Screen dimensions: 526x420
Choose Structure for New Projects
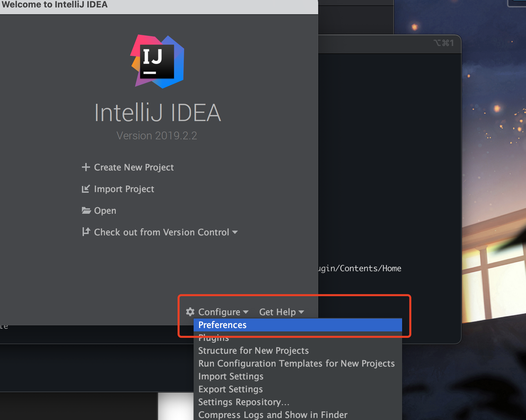click(x=253, y=350)
